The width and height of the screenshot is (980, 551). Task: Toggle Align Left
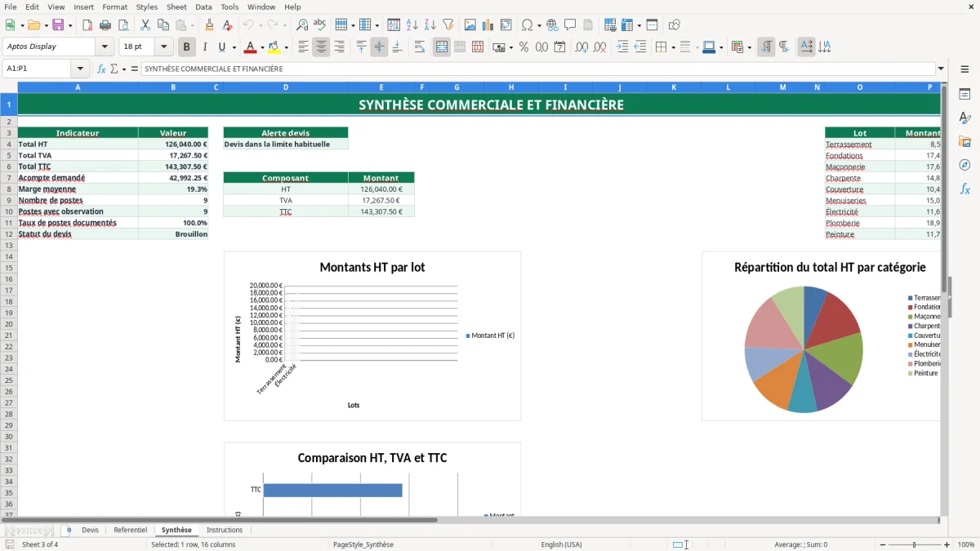(x=303, y=47)
